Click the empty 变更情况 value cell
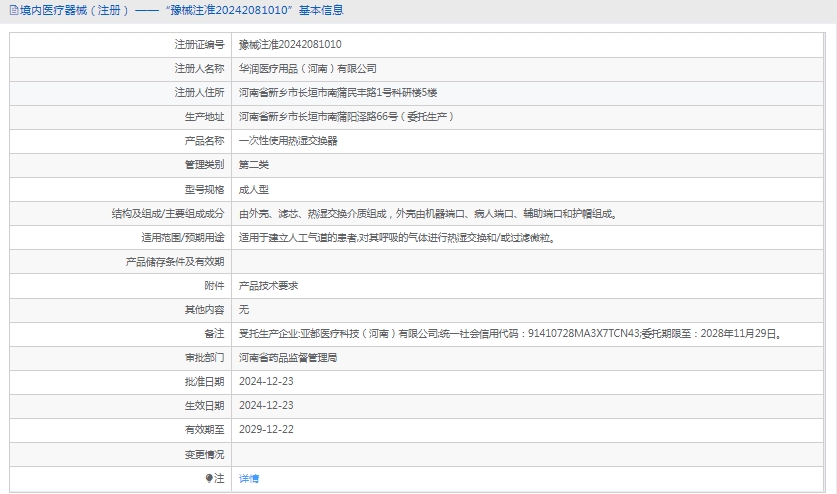 [x=530, y=454]
